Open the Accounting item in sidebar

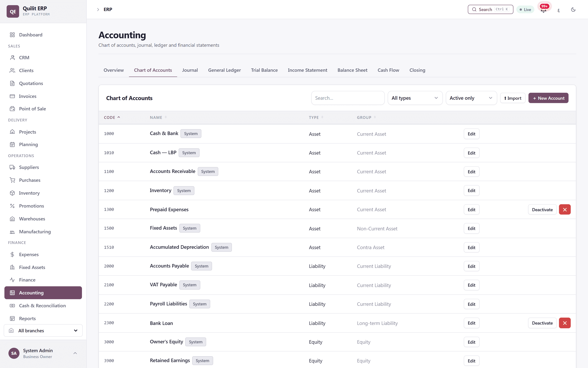tap(43, 293)
